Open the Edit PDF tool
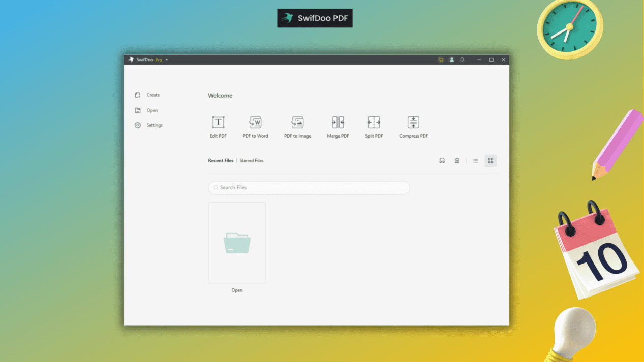This screenshot has width=644, height=362. 218,126
